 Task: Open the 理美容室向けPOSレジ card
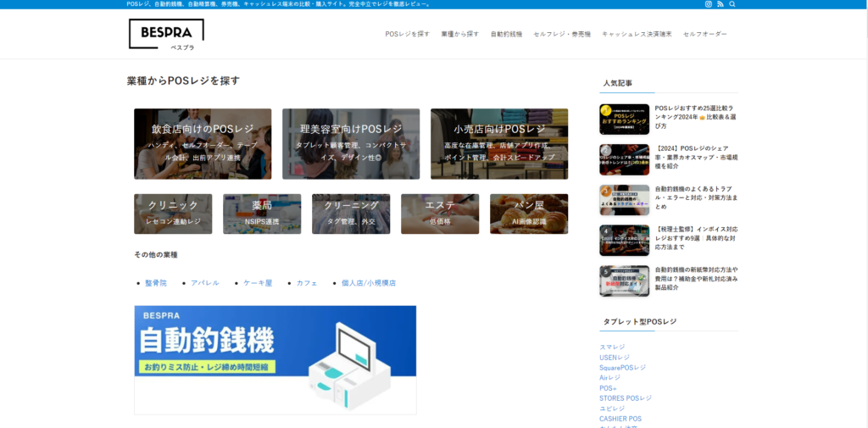pyautogui.click(x=351, y=144)
